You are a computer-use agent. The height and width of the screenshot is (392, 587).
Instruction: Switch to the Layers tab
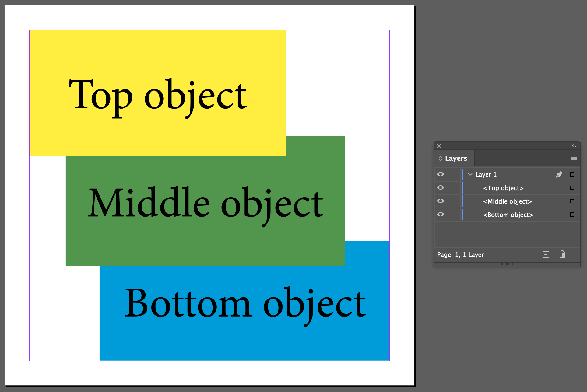click(456, 158)
